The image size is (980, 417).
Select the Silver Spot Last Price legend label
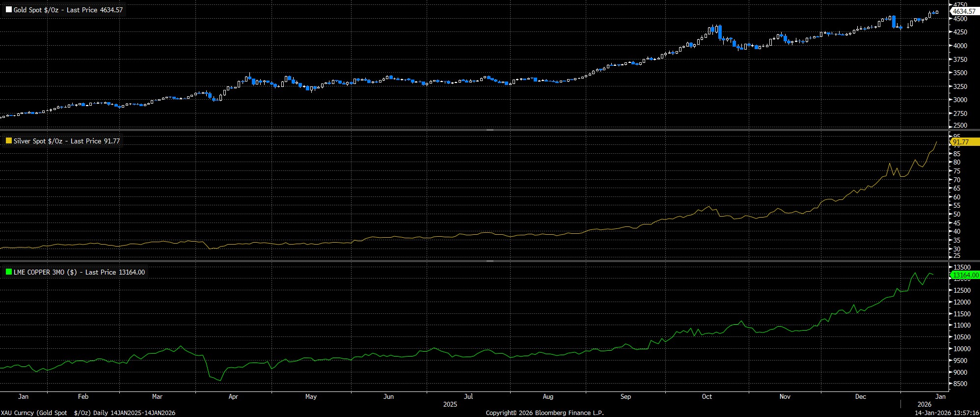(x=67, y=141)
